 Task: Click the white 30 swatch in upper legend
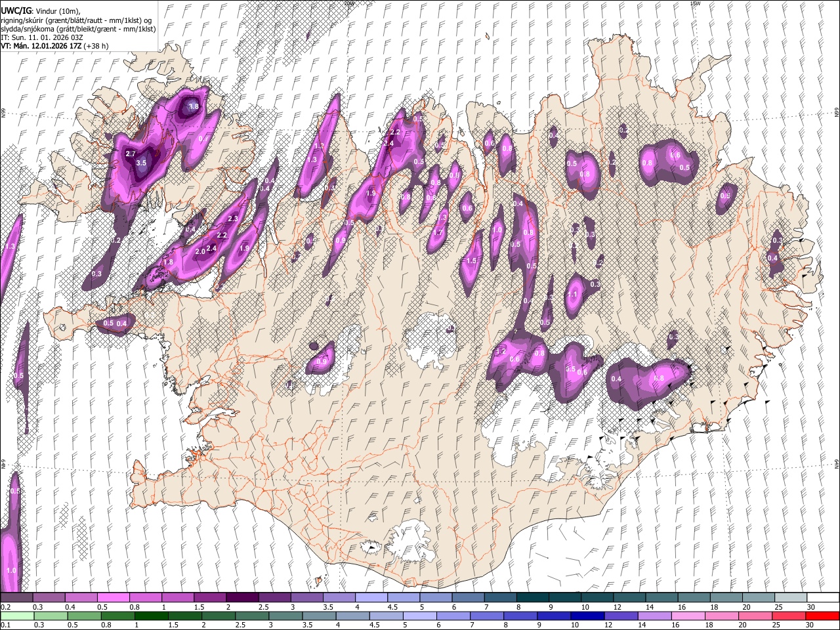coord(823,598)
